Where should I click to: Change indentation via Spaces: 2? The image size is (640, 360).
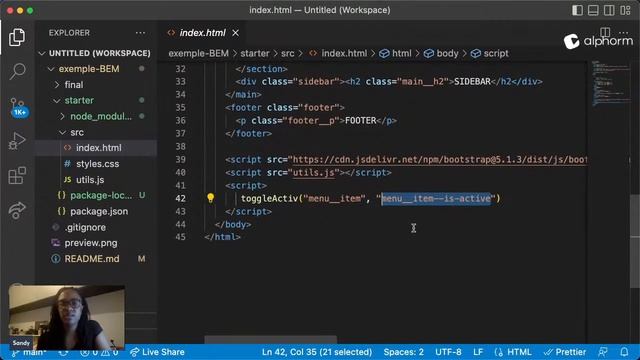(x=403, y=352)
